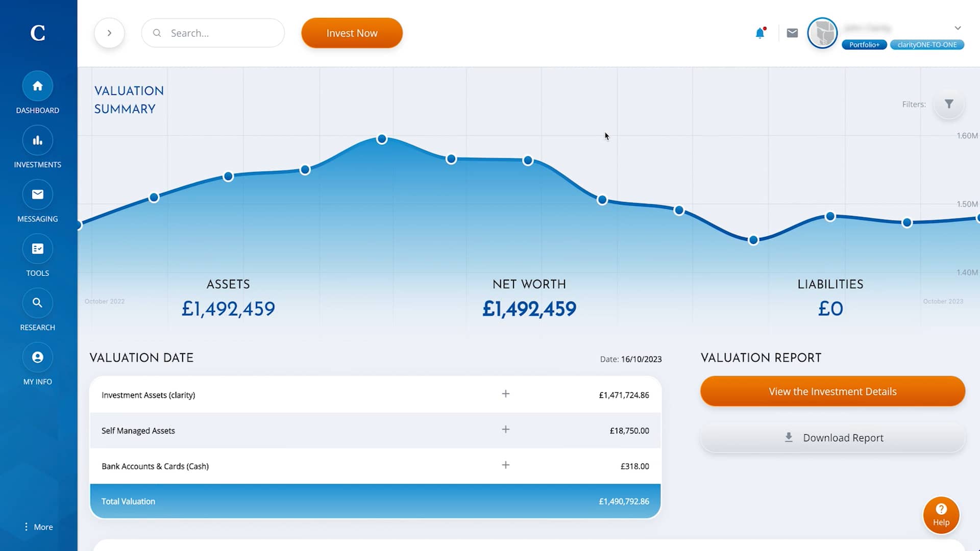Expand Investment Assets (clarity) details
980x551 pixels.
505,394
